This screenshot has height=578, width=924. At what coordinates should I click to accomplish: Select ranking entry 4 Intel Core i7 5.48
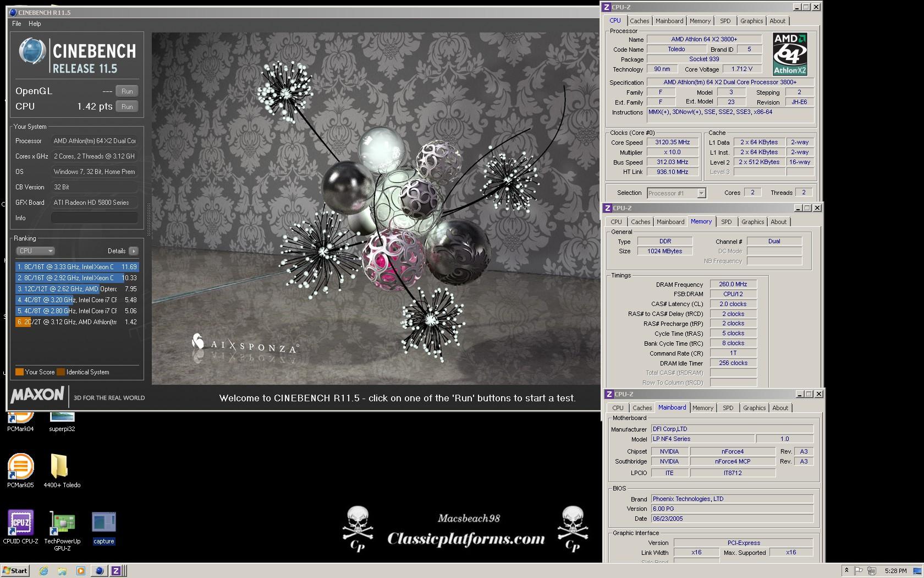(77, 300)
